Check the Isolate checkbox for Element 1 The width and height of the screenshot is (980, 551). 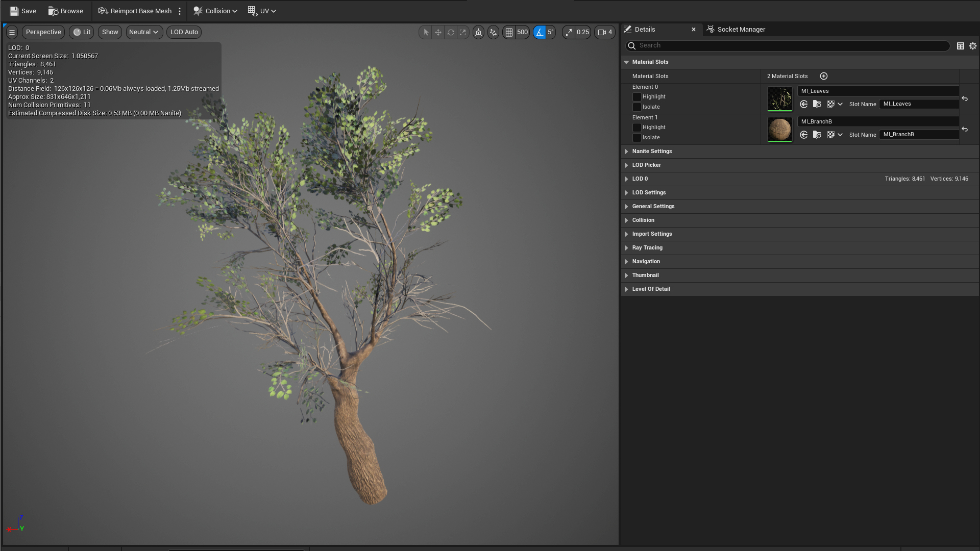click(x=637, y=137)
